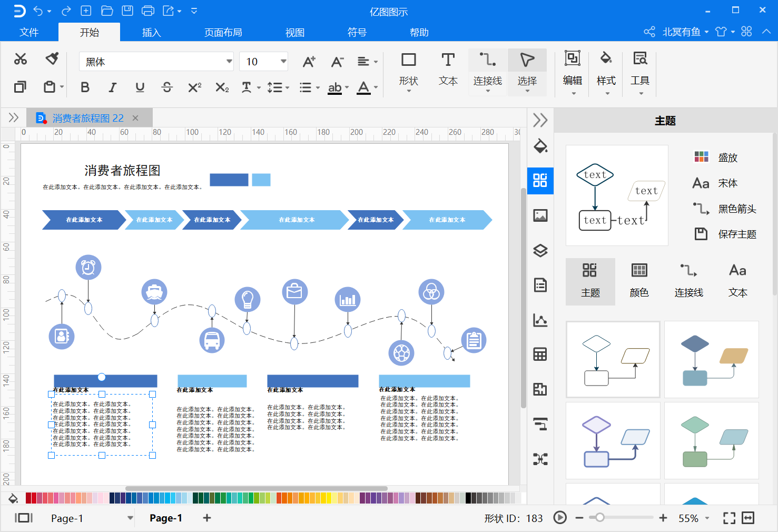Open the Theme side panel icon

click(x=540, y=180)
